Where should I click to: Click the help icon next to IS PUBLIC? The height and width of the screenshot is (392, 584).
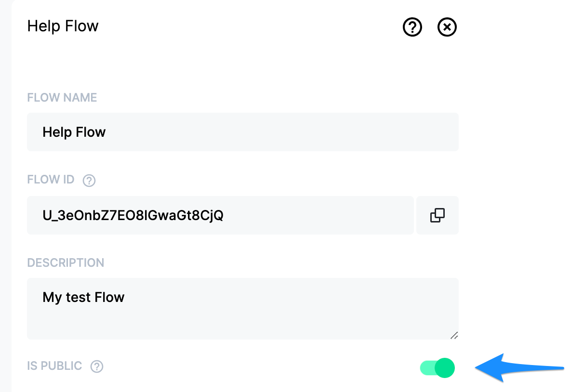(x=97, y=366)
